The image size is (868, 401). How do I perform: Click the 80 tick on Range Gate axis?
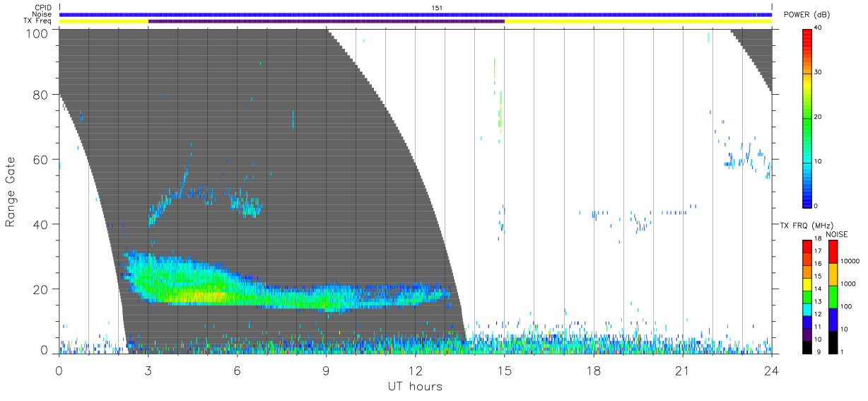point(42,94)
